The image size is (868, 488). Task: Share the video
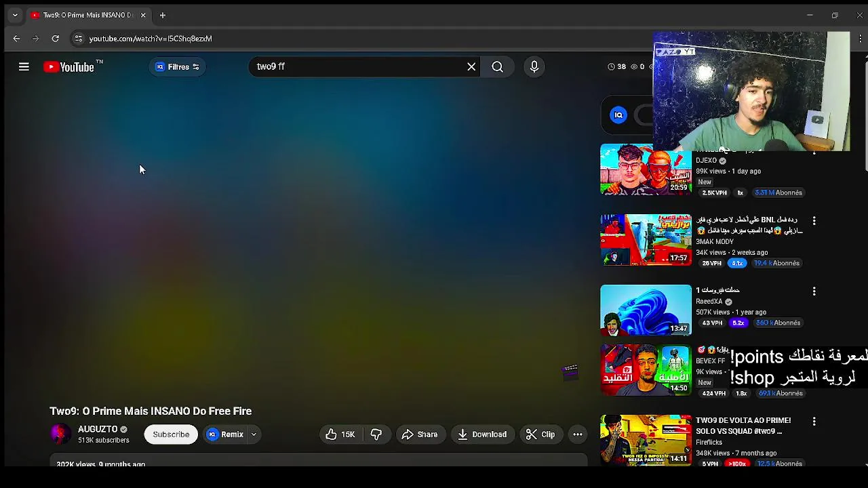point(420,434)
